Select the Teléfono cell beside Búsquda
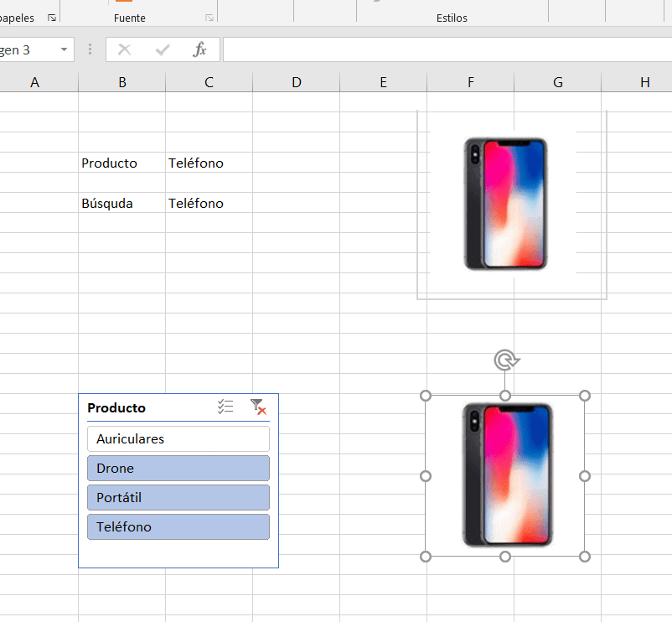Screen dimensions: 672x622 [x=209, y=203]
